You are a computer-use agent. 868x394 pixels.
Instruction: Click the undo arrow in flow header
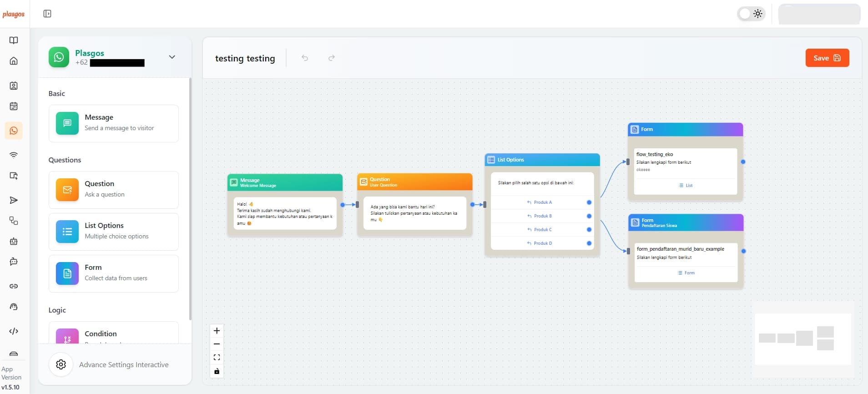pyautogui.click(x=305, y=58)
